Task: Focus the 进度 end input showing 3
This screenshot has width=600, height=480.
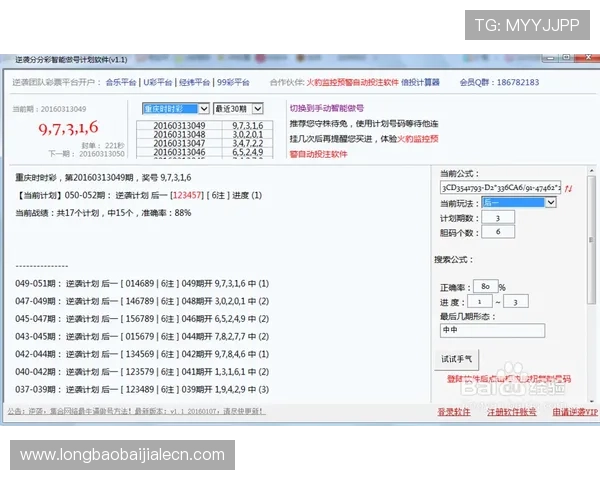Action: coord(515,301)
